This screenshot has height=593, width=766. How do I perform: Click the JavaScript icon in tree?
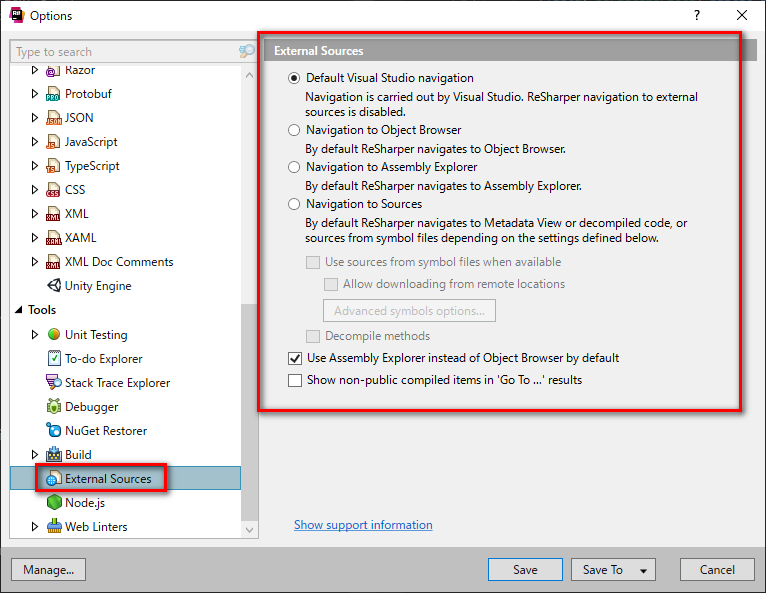53,142
